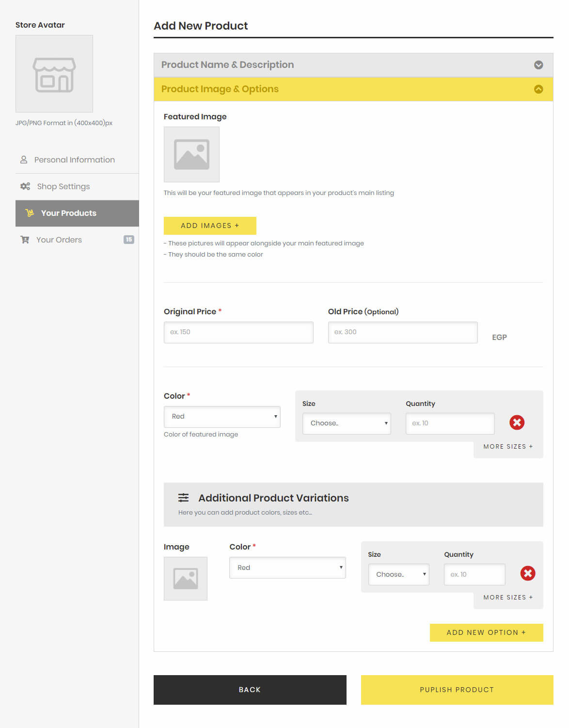Click the sliders icon beside Additional Product Variations
The width and height of the screenshot is (569, 728).
(183, 498)
